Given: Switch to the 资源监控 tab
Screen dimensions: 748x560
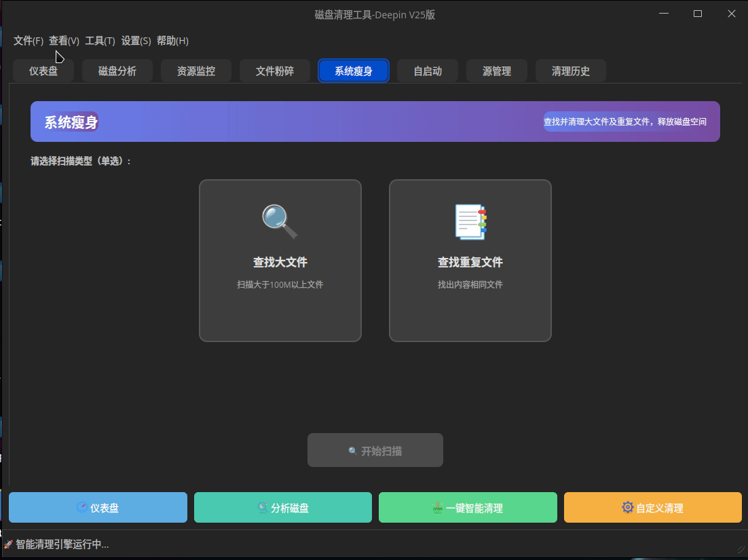Looking at the screenshot, I should 196,71.
